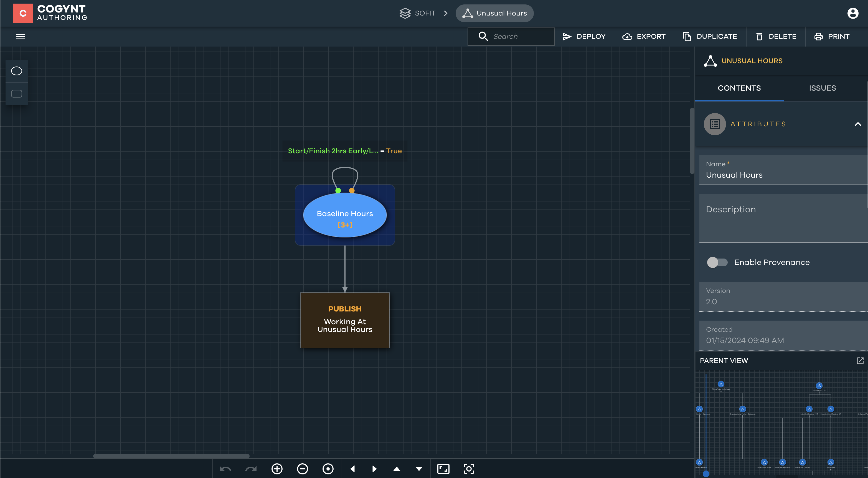868x478 pixels.
Task: Click the zoom out minus icon
Action: click(302, 469)
